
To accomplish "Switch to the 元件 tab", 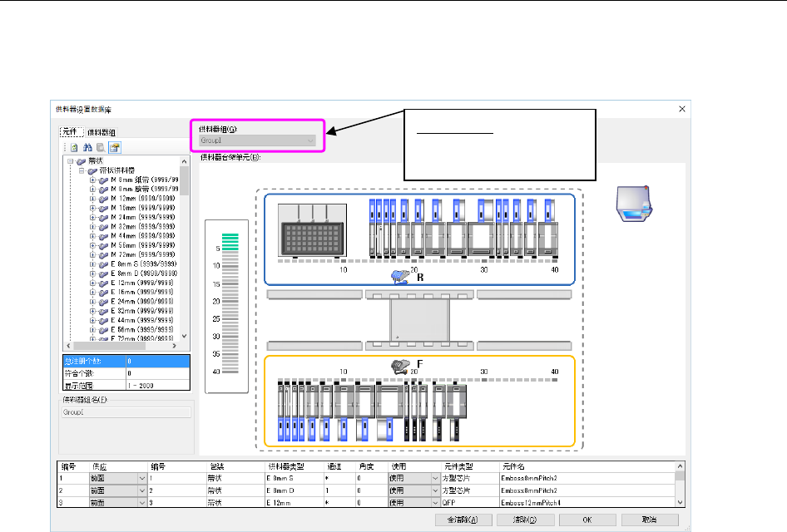I will pos(69,132).
